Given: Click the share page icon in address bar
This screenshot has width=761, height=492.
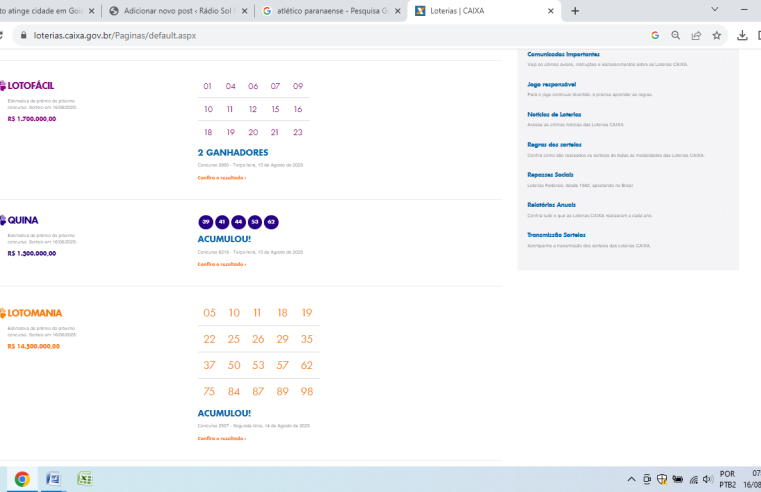Looking at the screenshot, I should pos(696,35).
